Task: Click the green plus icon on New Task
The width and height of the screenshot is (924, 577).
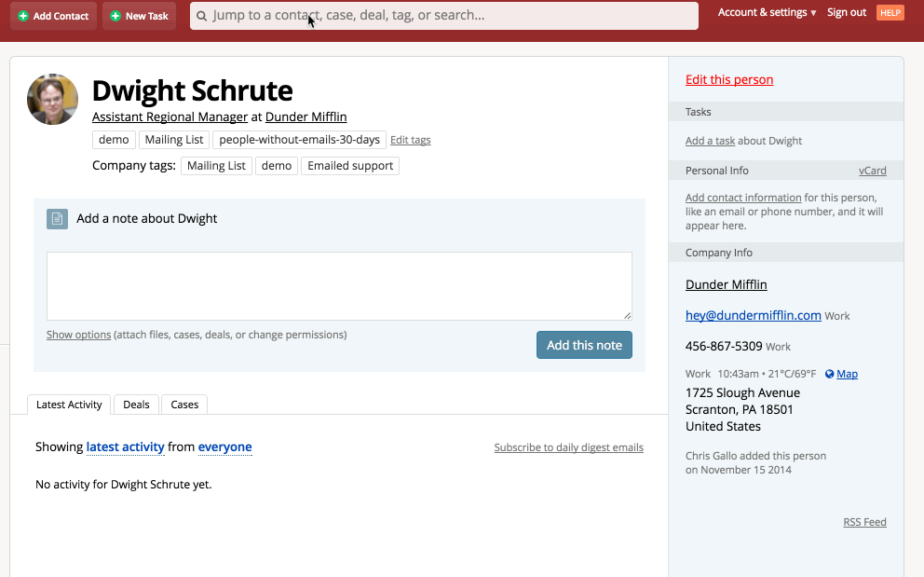Action: pyautogui.click(x=115, y=16)
